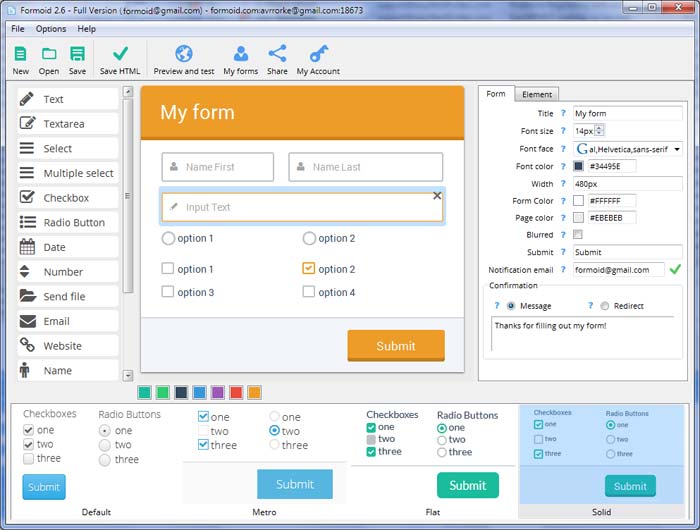Add an Email element
This screenshot has width=700, height=530.
pyautogui.click(x=68, y=321)
